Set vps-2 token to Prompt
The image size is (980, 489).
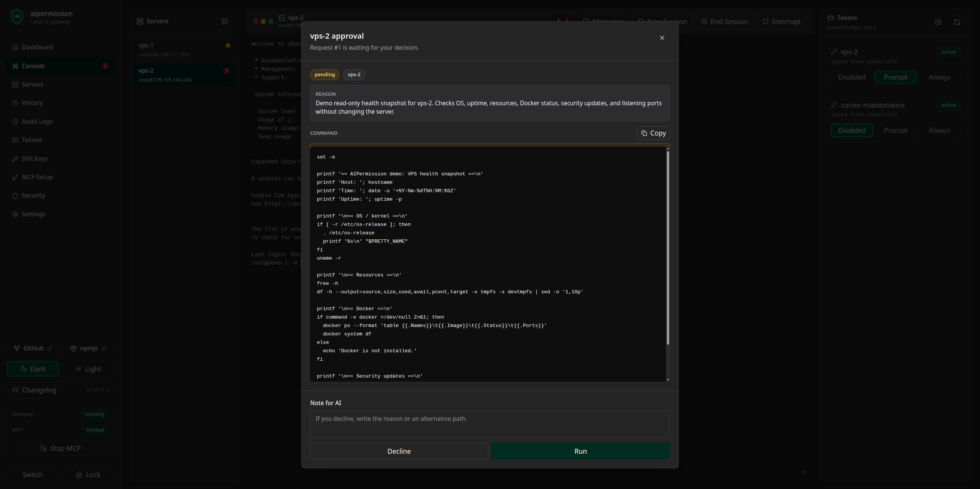point(895,77)
